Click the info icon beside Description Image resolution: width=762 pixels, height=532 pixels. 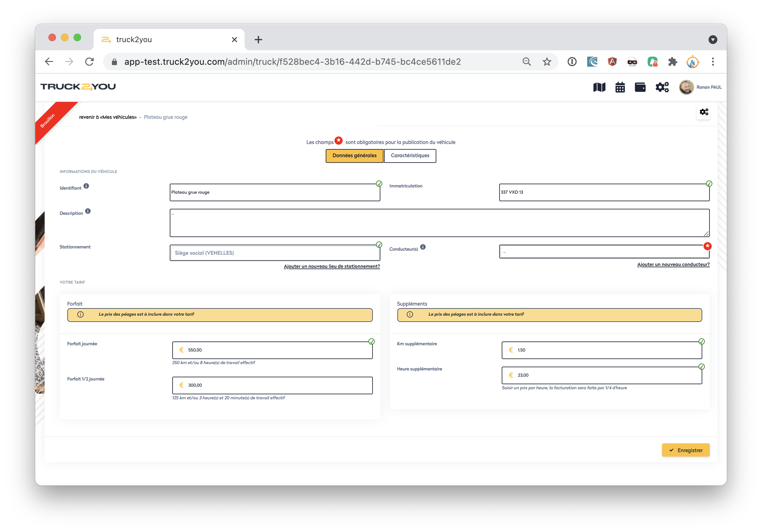[x=88, y=211]
